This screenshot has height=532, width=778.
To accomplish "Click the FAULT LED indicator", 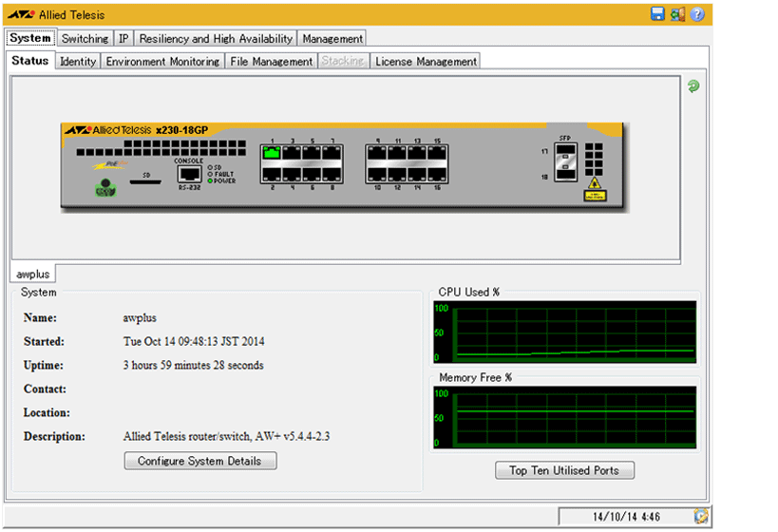I will (210, 174).
